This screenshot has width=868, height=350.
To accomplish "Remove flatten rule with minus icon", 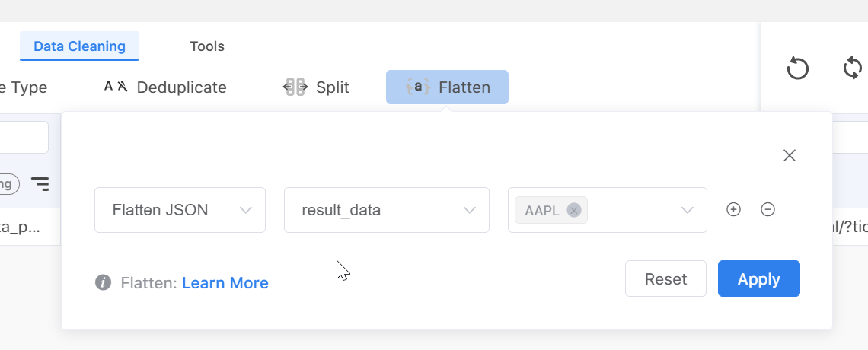I will (x=768, y=210).
